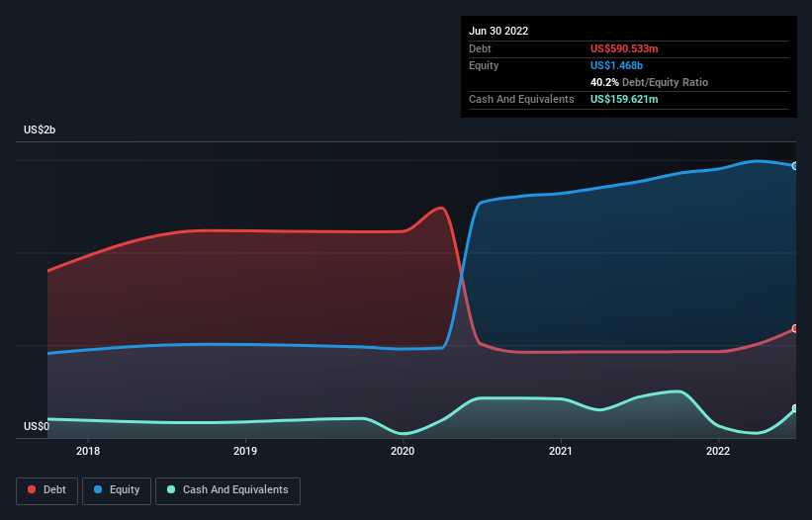
Task: Click the US$0 y-axis label
Action: tap(37, 426)
